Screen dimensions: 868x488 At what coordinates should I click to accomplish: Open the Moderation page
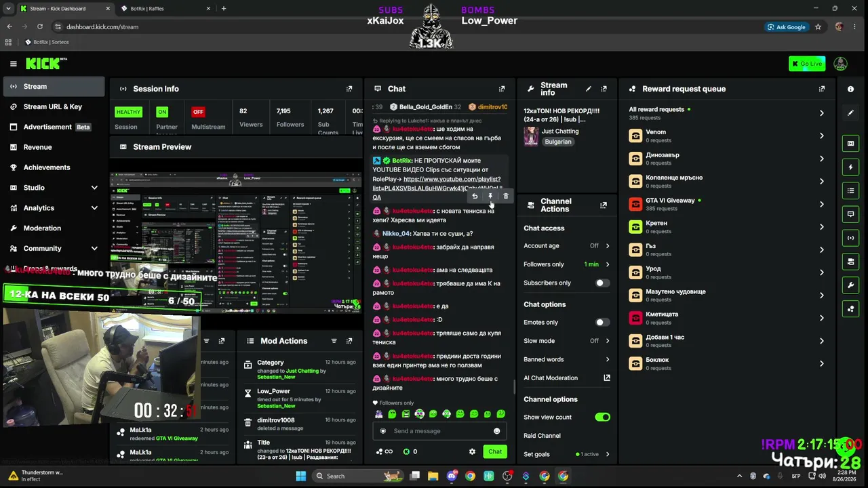pos(54,228)
